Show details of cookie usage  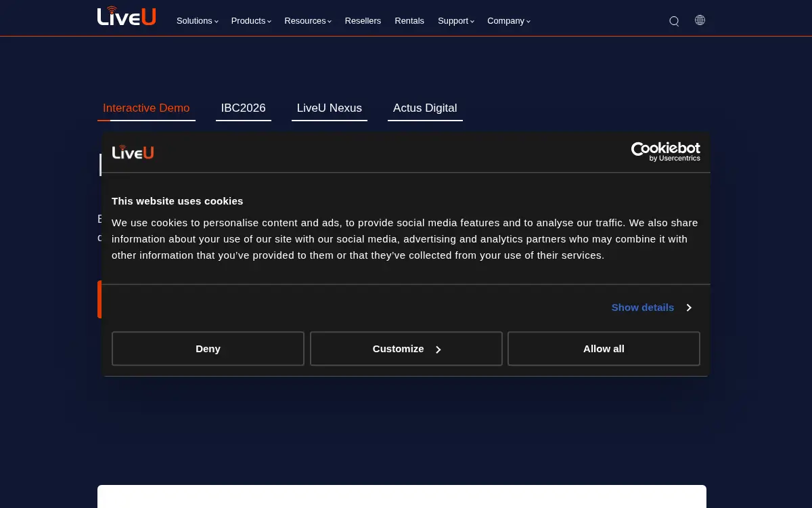651,308
